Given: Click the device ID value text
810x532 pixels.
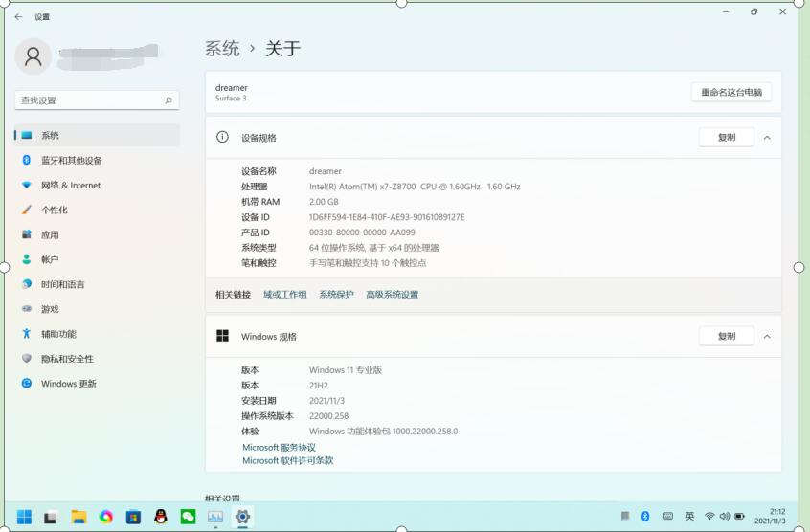Looking at the screenshot, I should 387,217.
